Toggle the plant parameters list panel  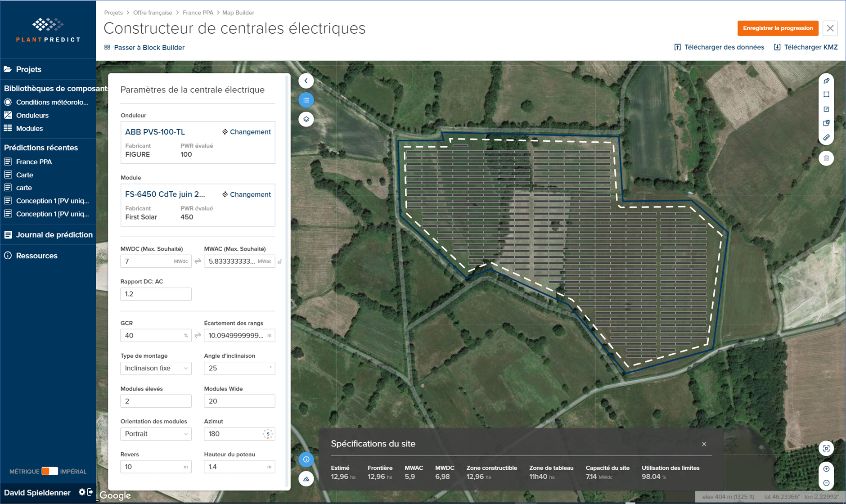pyautogui.click(x=306, y=100)
